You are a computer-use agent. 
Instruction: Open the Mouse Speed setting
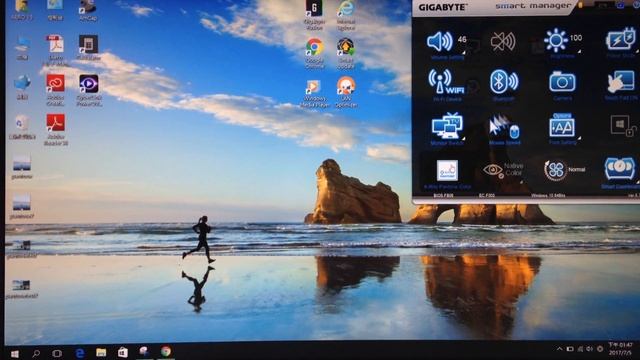(x=504, y=127)
